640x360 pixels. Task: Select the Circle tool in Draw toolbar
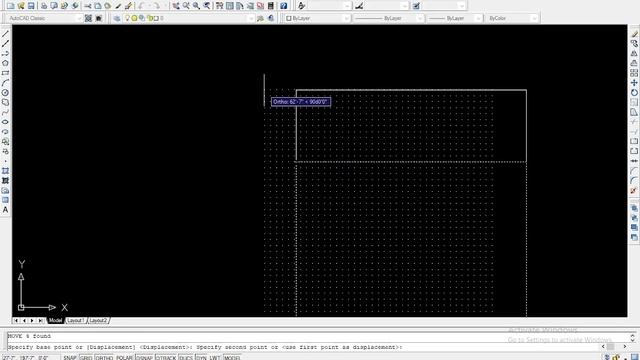pos(5,93)
